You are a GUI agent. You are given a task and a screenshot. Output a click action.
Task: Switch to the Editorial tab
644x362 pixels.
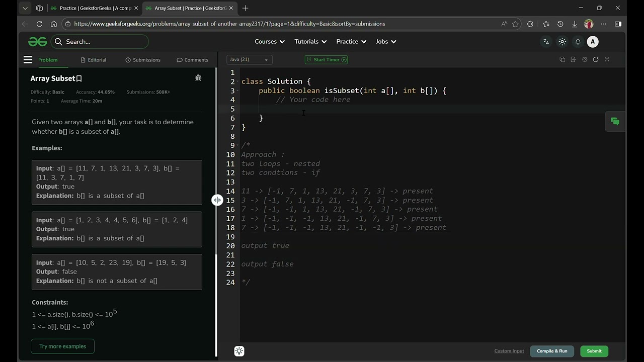(94, 60)
